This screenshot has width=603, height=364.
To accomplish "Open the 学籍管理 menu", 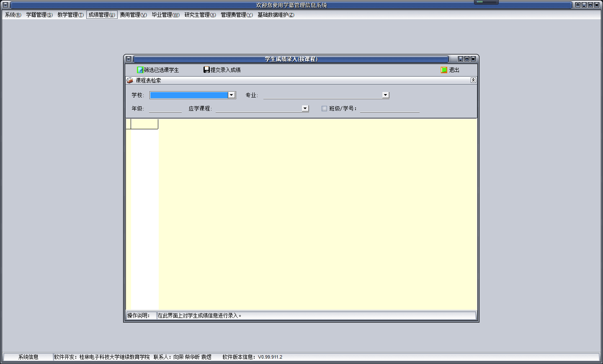I will (39, 15).
